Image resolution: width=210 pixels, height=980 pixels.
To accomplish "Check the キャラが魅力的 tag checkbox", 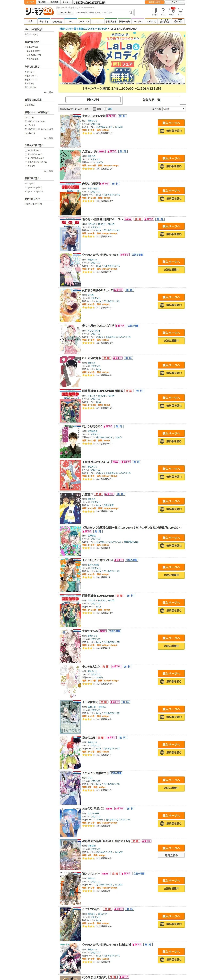I will [x=26, y=158].
